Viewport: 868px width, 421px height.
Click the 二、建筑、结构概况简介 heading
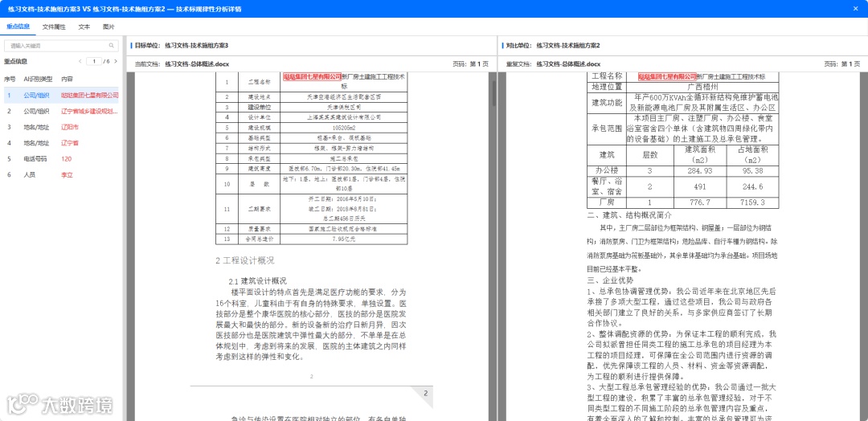click(629, 215)
